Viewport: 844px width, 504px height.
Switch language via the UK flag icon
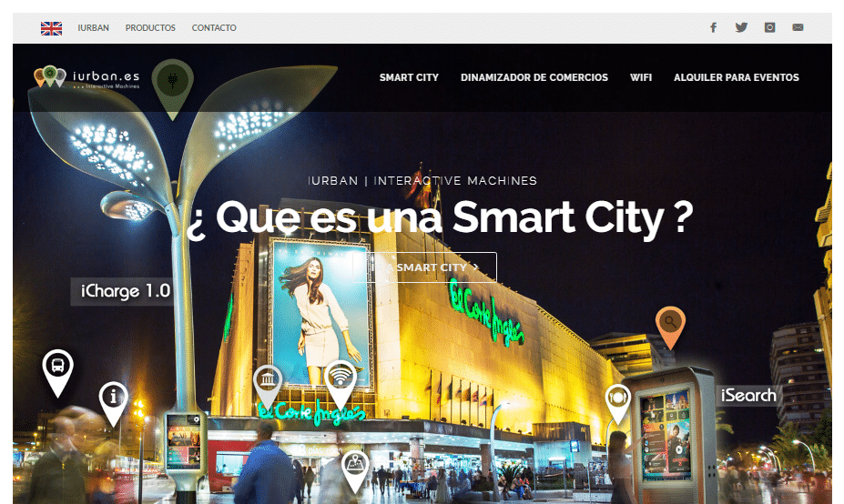(x=51, y=28)
